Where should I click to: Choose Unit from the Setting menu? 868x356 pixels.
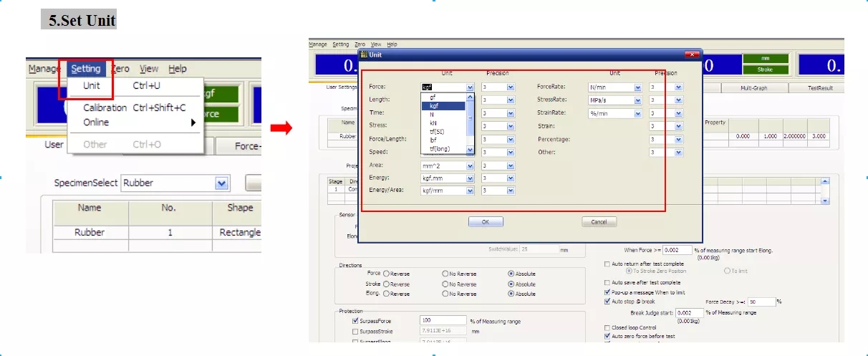click(x=92, y=86)
